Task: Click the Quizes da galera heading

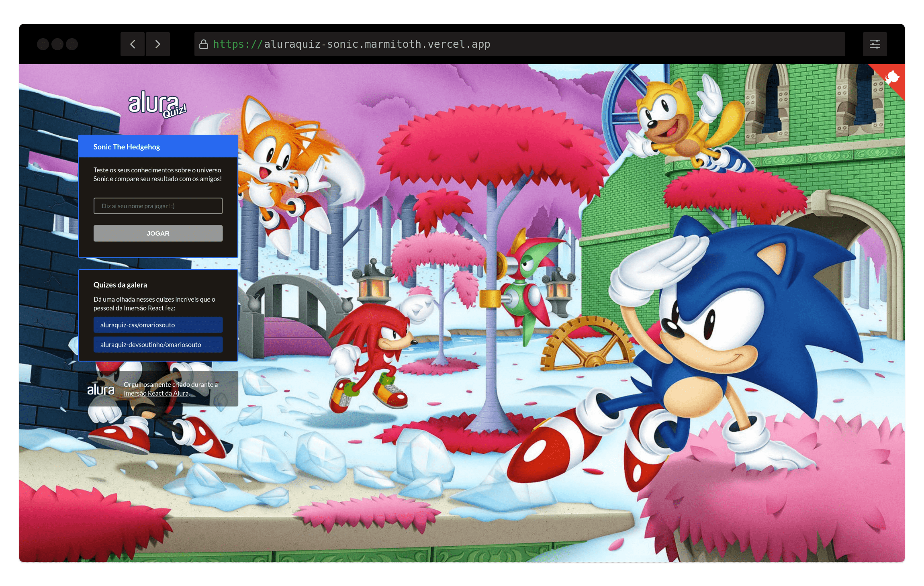Action: click(120, 284)
